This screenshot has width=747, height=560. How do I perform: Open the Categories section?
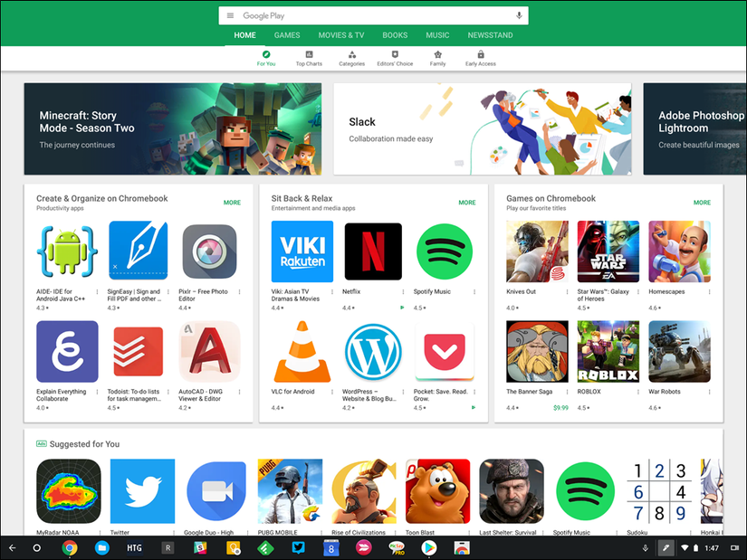tap(351, 58)
